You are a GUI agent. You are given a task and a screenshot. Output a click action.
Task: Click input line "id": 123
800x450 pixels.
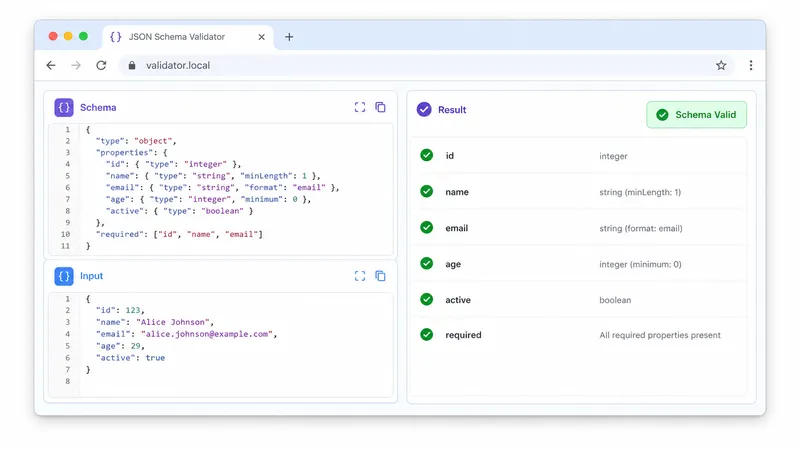pos(120,310)
